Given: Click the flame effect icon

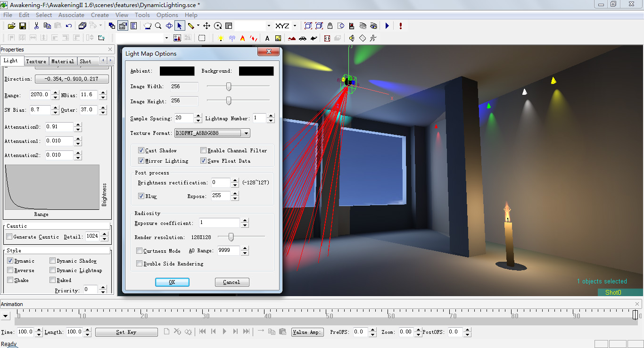Looking at the screenshot, I should [243, 38].
